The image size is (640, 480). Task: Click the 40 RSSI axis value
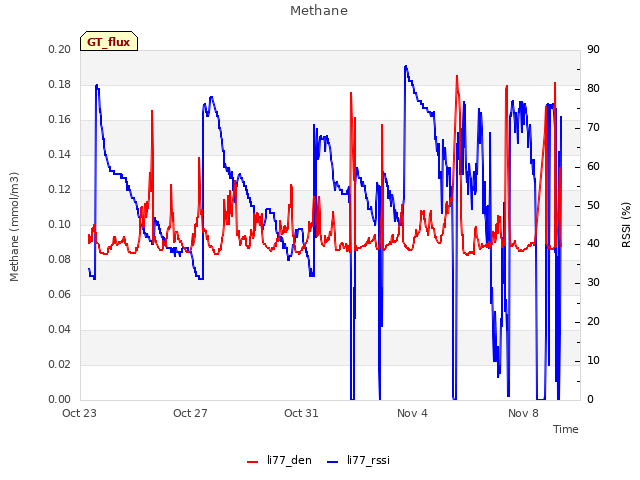point(593,244)
